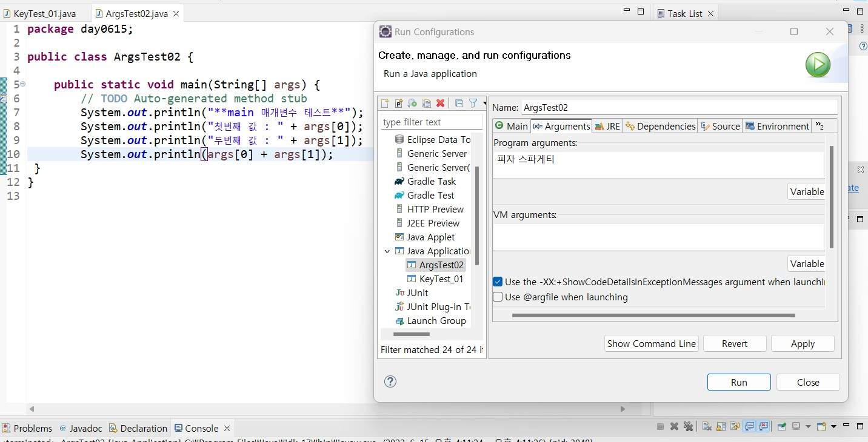The height and width of the screenshot is (442, 868).
Task: Toggle show console on standard output
Action: 750,426
